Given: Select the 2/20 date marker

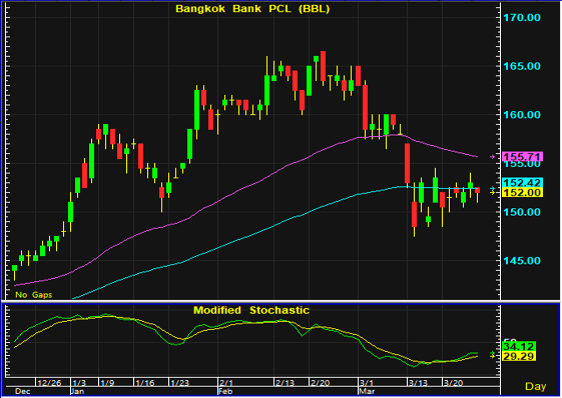Looking at the screenshot, I should pyautogui.click(x=320, y=383).
